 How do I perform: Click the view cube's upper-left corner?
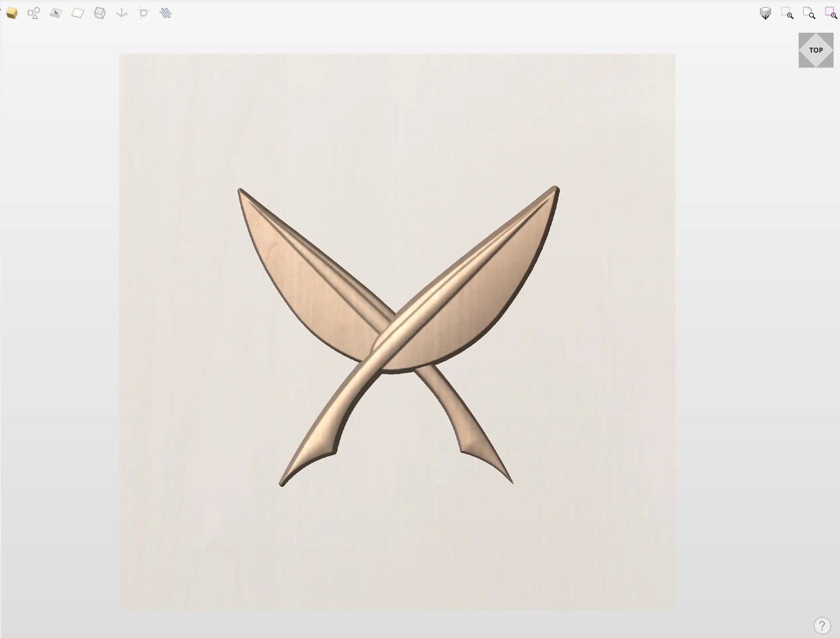[803, 37]
